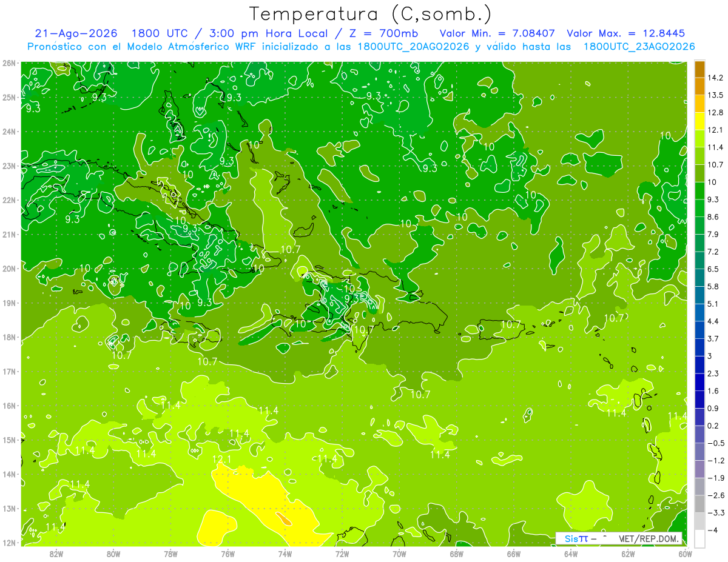Click the title 'Temperatura (C,somb.)'

point(371,14)
